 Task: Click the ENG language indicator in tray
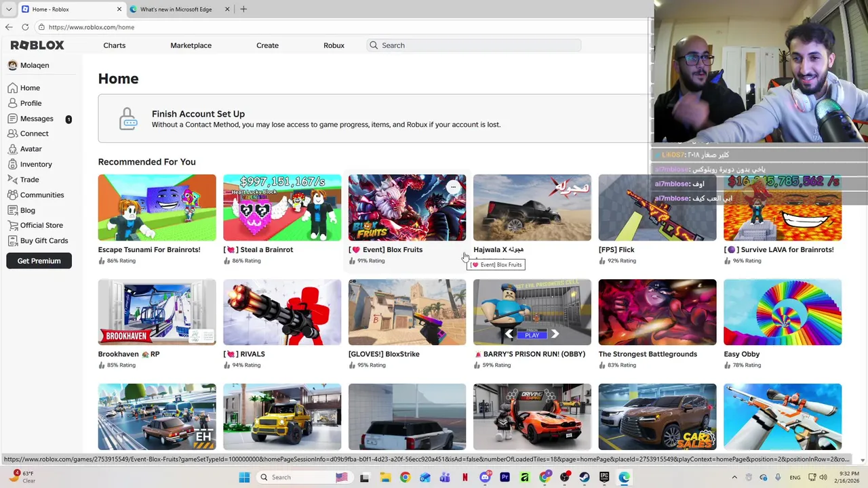[x=795, y=477]
